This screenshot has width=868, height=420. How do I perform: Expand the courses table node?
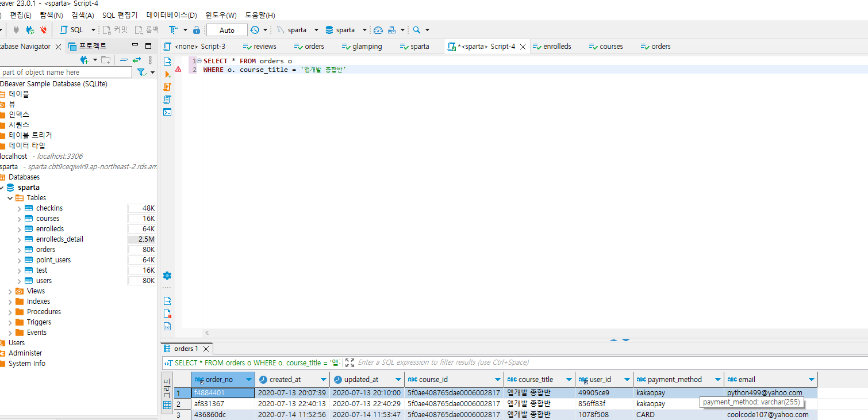coord(19,219)
